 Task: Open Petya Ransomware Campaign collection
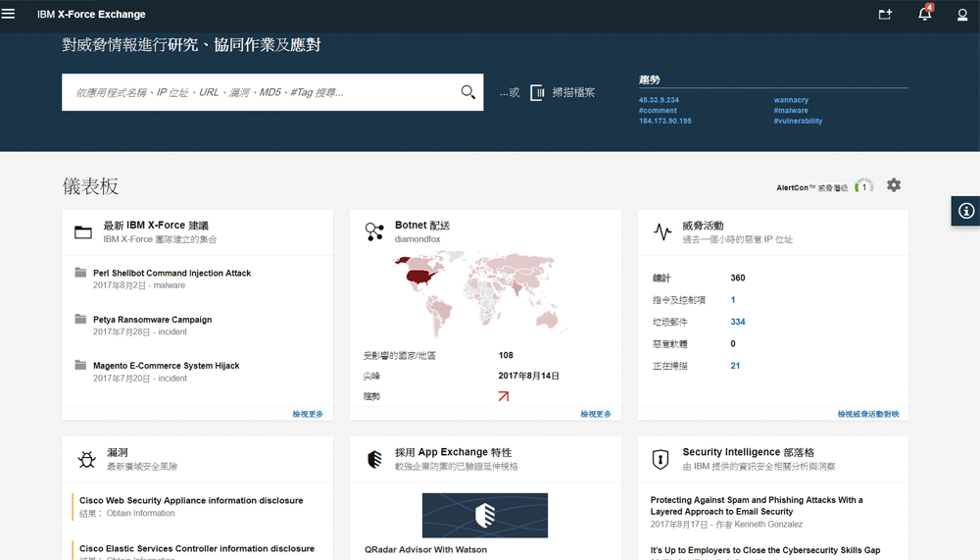click(153, 319)
